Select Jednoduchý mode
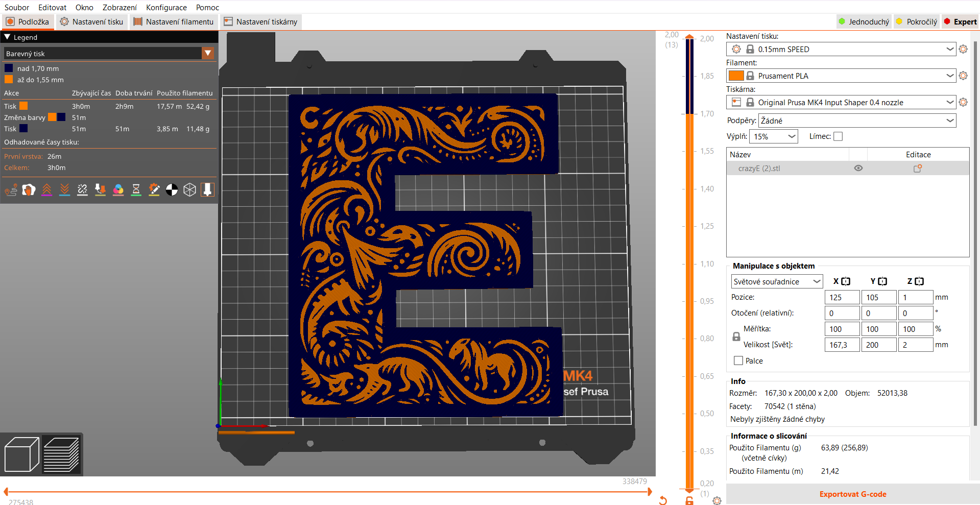Screen dimensions: 980x505 pos(864,21)
